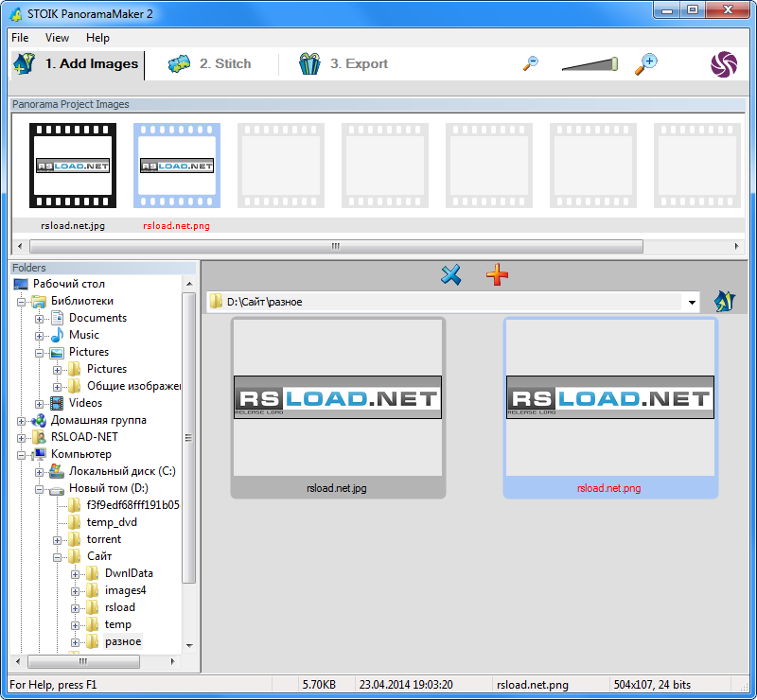The image size is (757, 700).
Task: Select the разное folder
Action: tap(123, 641)
